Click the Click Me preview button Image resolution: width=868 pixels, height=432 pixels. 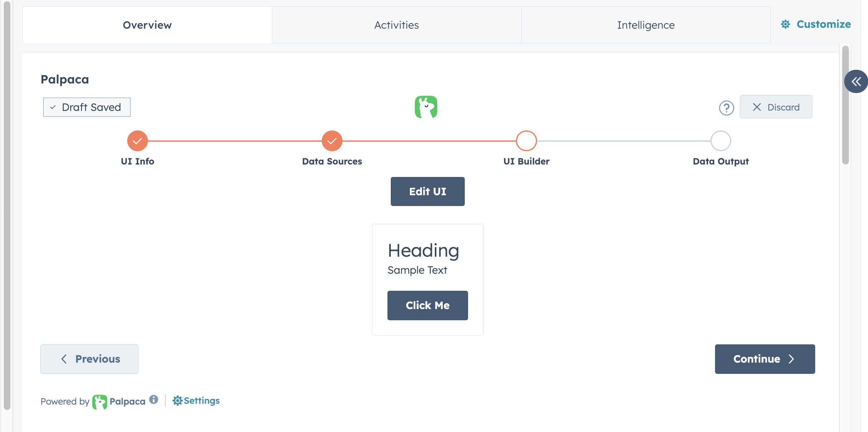point(427,305)
